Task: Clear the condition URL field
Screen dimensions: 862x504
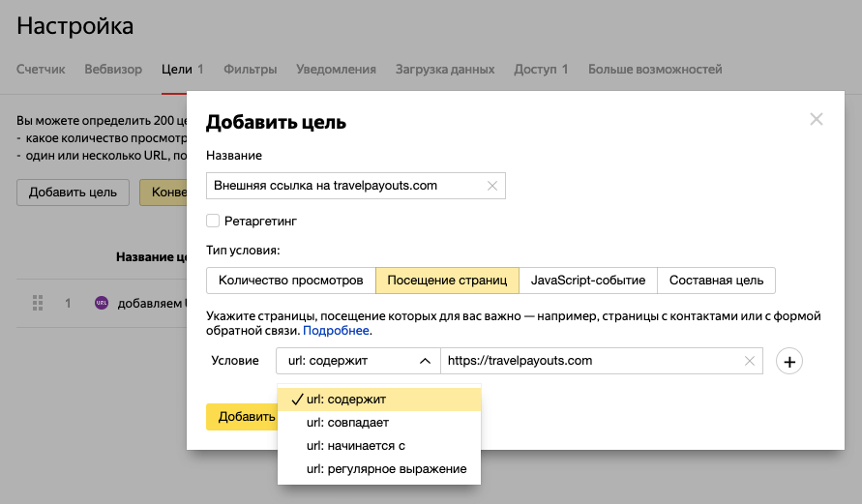Action: 749,361
